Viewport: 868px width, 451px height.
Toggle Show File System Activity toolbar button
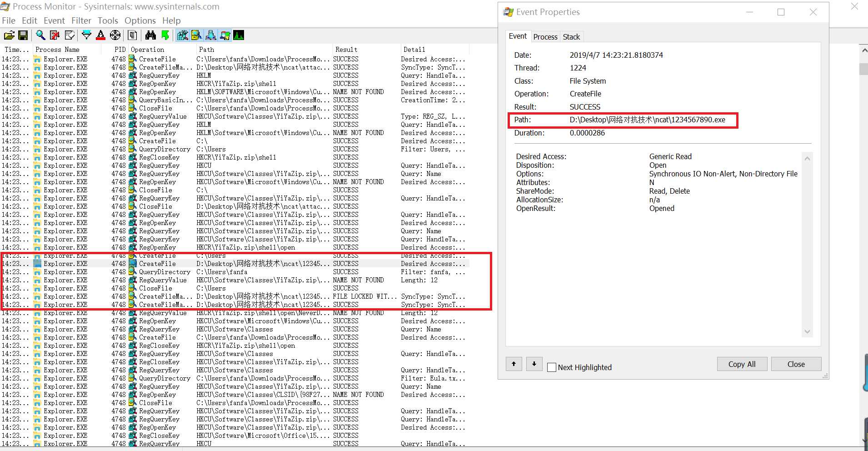pyautogui.click(x=196, y=35)
